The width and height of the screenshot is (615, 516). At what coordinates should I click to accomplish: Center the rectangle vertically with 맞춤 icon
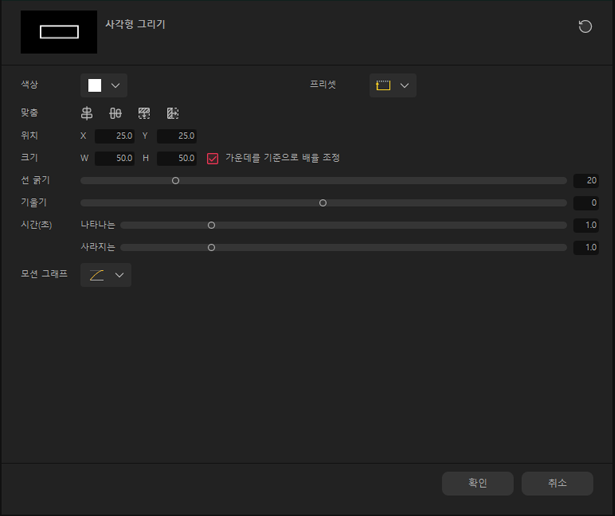115,113
